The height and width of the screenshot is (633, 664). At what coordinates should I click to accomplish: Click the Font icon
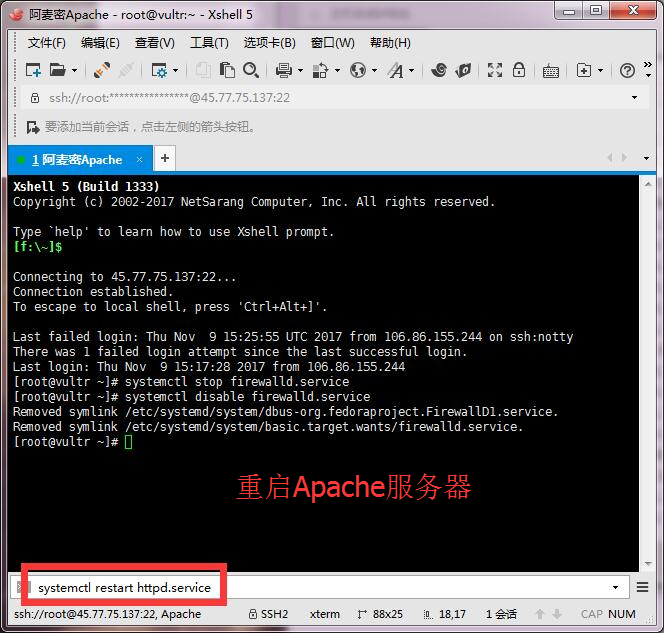(x=396, y=70)
